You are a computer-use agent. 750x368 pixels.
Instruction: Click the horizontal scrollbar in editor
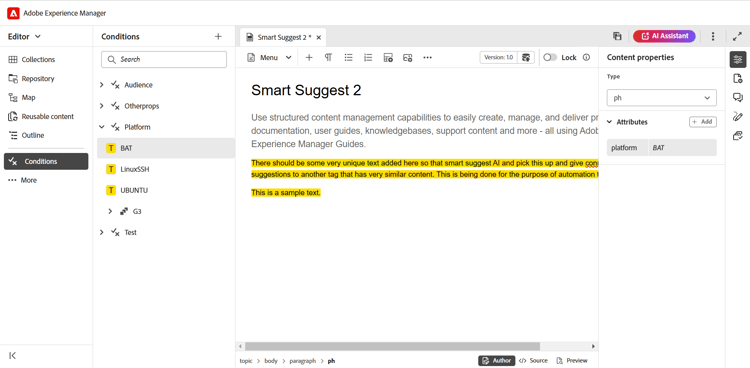392,346
